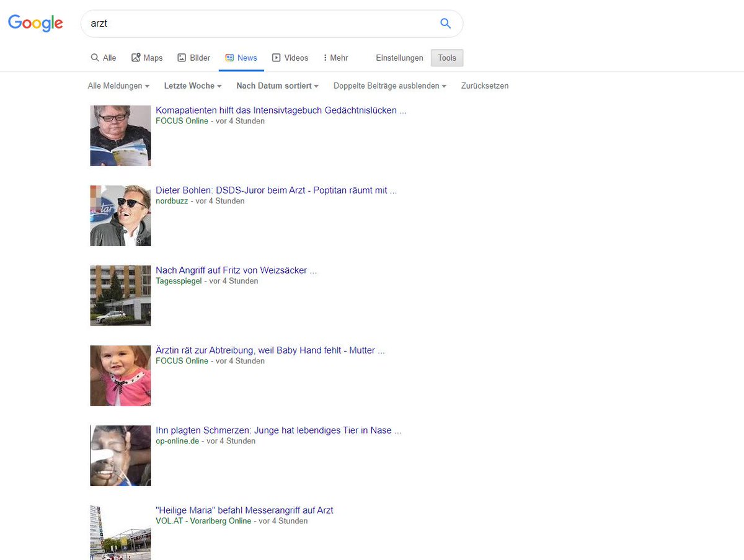
Task: Click the Dieter Bohlen sunglasses thumbnail
Action: (120, 216)
